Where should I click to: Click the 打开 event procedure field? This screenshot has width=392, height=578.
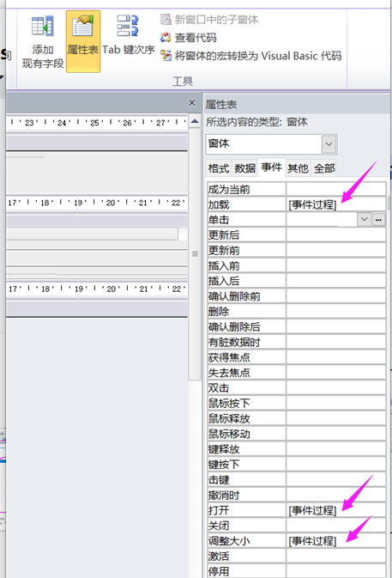tap(336, 510)
